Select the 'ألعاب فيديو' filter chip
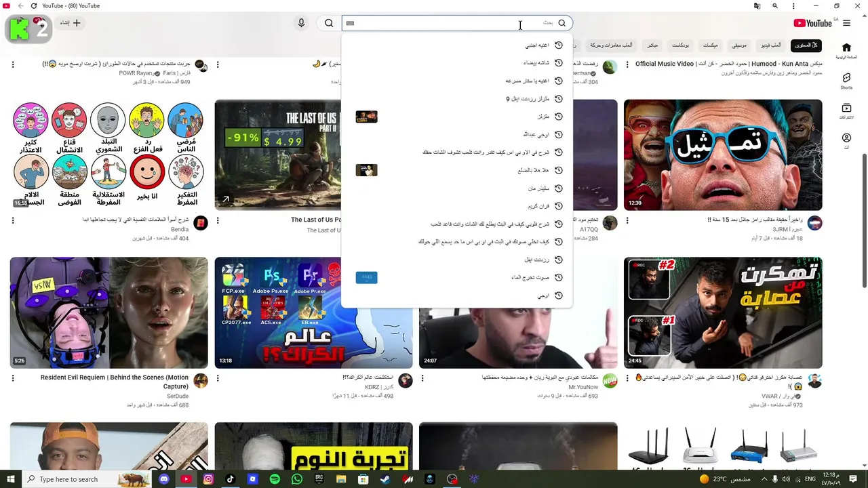 (770, 45)
